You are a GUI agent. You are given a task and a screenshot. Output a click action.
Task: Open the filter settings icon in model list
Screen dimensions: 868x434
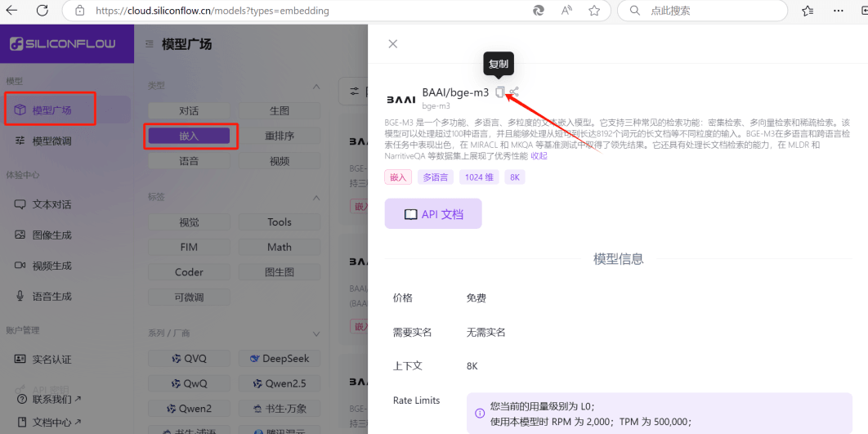[x=354, y=92]
